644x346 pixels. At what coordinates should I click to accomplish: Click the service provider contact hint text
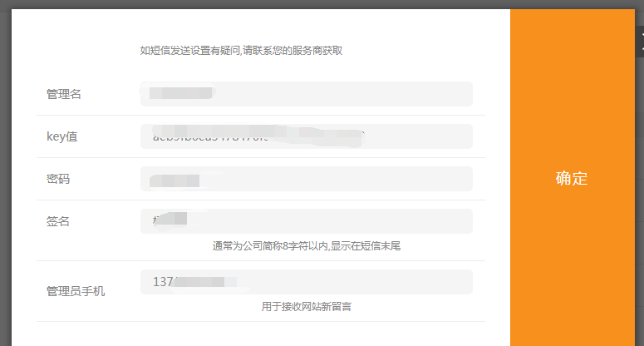pyautogui.click(x=241, y=51)
